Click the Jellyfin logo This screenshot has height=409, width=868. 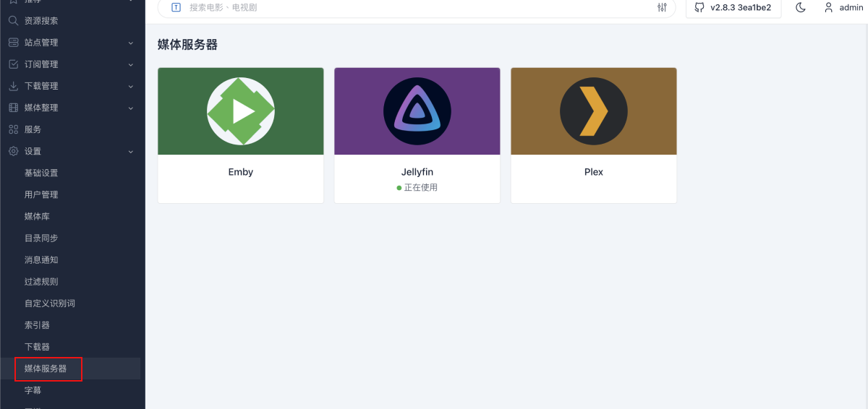pyautogui.click(x=417, y=111)
